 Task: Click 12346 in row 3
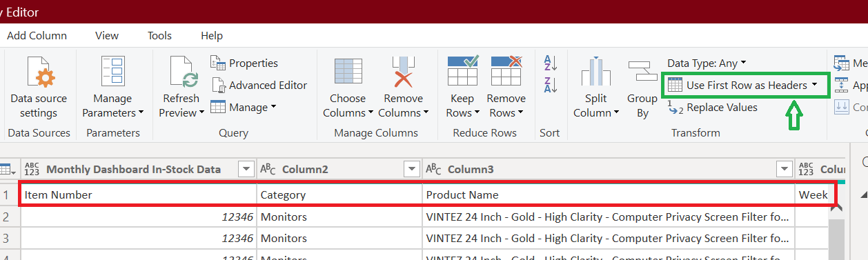tap(138, 239)
